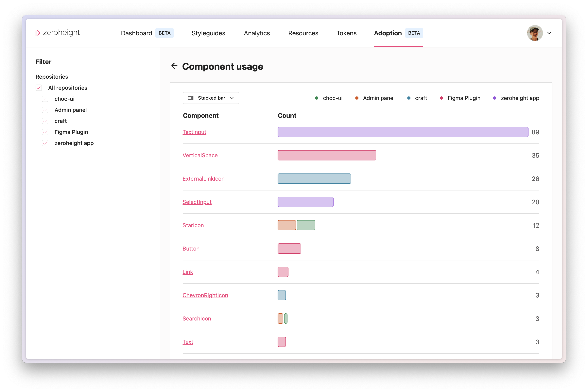Viewport: 588px width, 392px height.
Task: Click the ExternalLinkIcon count value 26
Action: point(535,178)
